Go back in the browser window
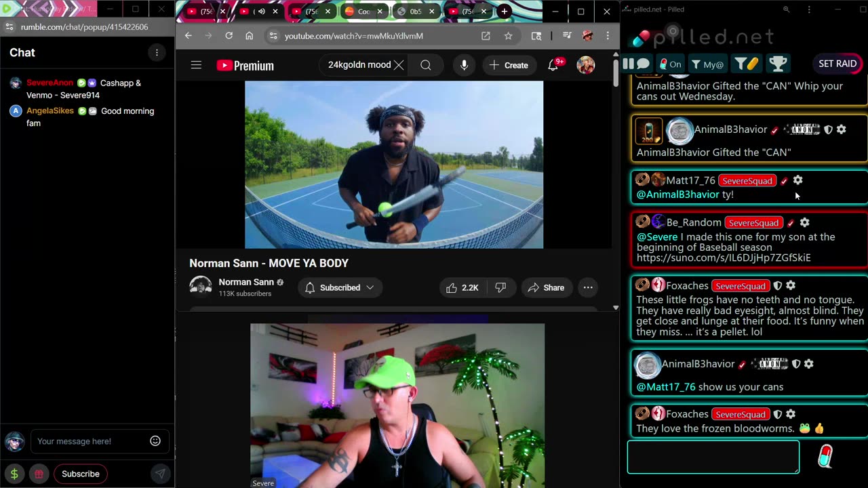The width and height of the screenshot is (868, 488). (188, 36)
